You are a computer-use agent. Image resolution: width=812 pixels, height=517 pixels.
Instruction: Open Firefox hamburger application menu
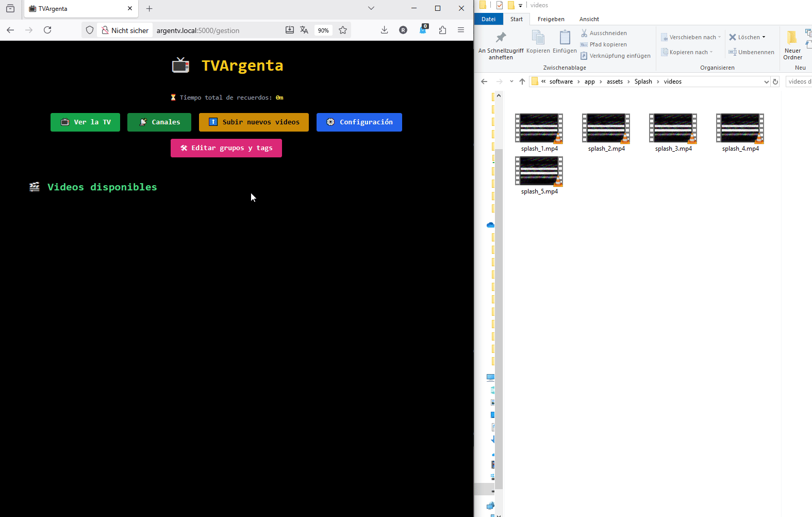(x=461, y=30)
